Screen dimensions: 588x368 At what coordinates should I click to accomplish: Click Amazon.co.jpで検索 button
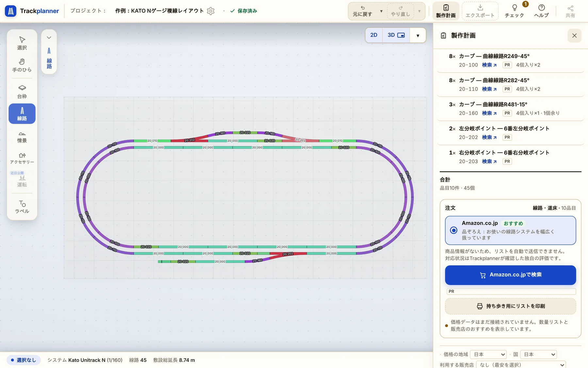(510, 275)
